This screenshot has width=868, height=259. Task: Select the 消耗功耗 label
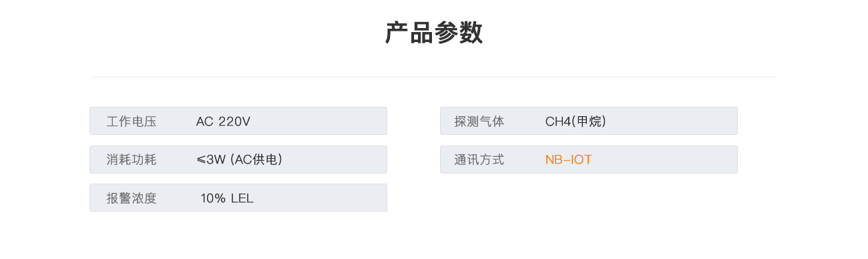coord(132,160)
